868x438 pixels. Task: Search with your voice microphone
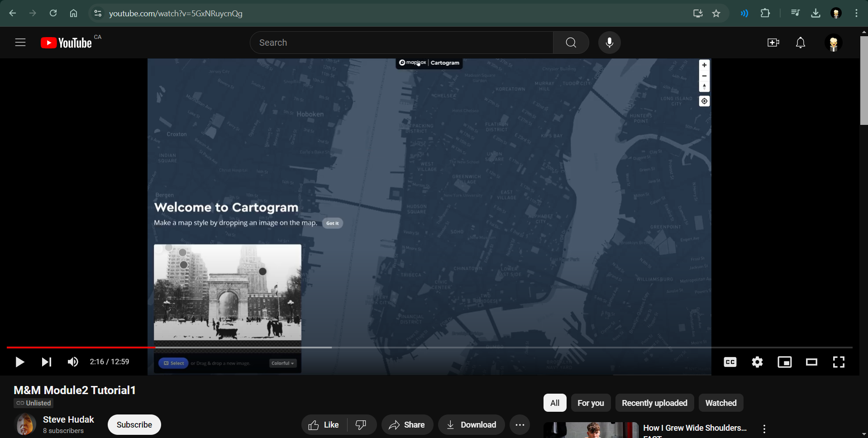(610, 43)
